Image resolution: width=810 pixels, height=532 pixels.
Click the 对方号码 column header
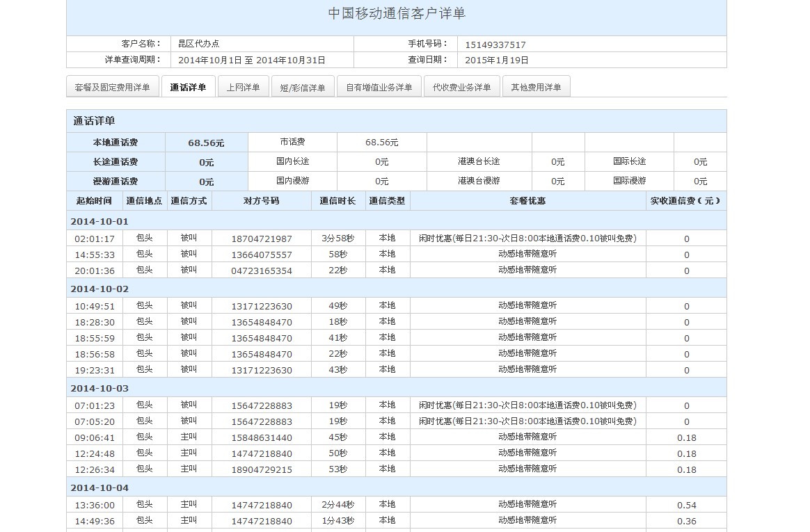(261, 201)
